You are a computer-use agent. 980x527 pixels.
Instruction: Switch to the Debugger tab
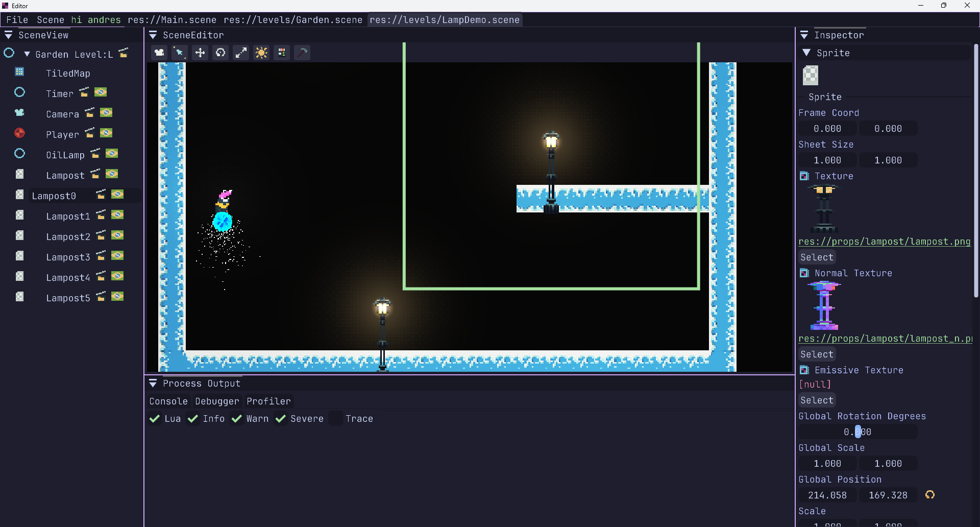217,401
